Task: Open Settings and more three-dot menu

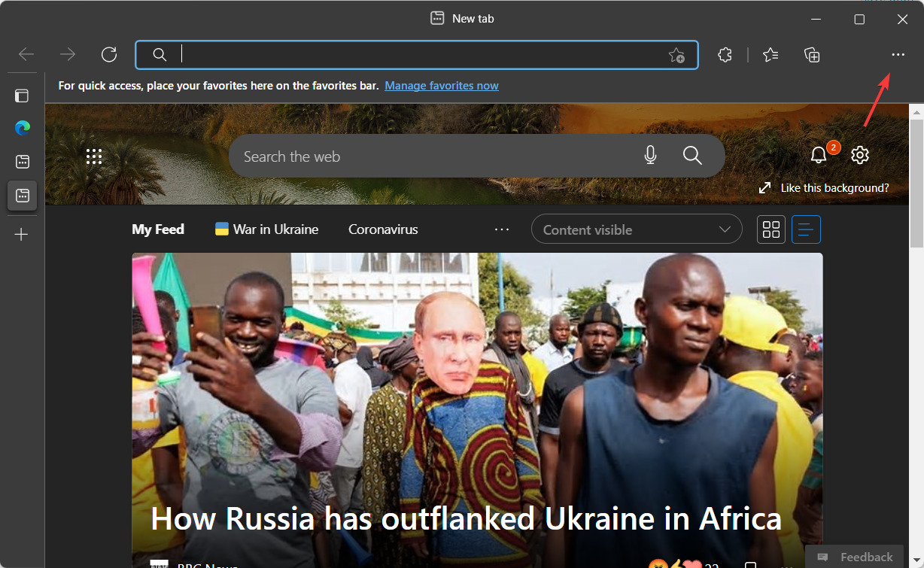Action: [x=898, y=54]
